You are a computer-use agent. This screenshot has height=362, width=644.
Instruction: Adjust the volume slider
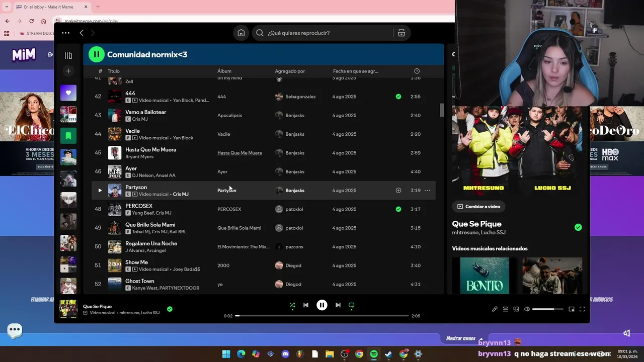tap(548, 309)
